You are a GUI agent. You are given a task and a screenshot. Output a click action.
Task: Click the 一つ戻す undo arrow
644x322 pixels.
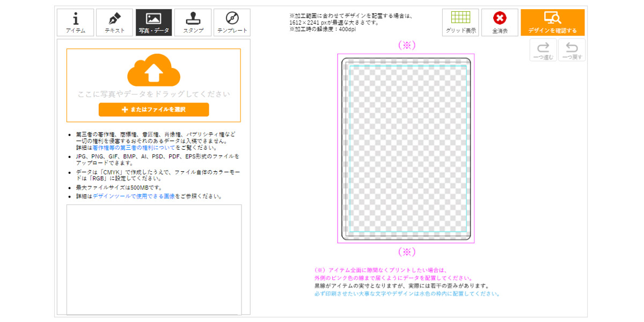572,50
